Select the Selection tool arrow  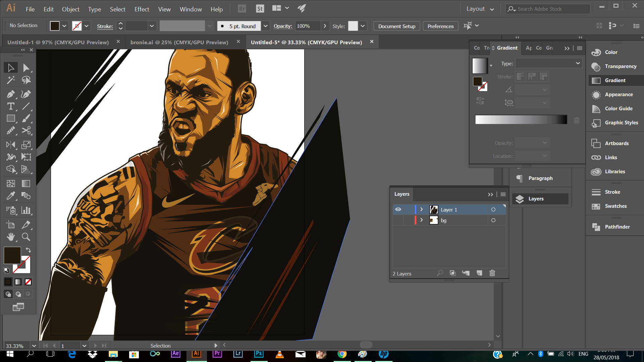(x=11, y=68)
